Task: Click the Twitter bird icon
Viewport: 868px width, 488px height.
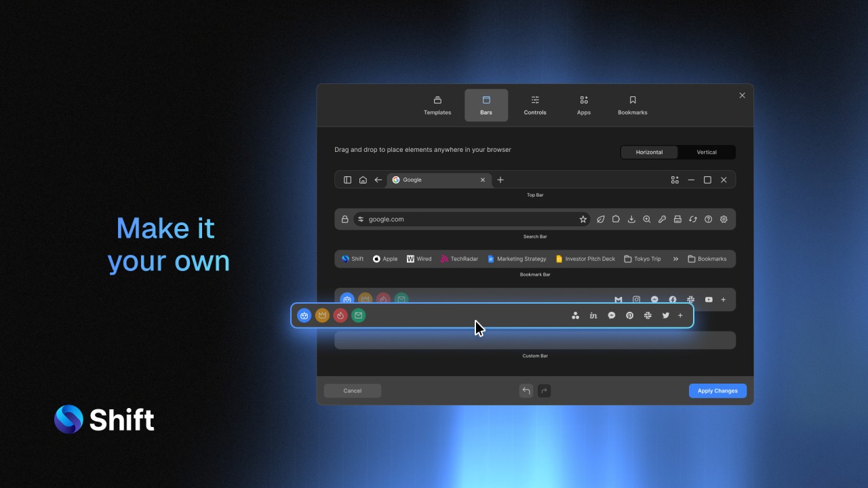Action: coord(665,316)
